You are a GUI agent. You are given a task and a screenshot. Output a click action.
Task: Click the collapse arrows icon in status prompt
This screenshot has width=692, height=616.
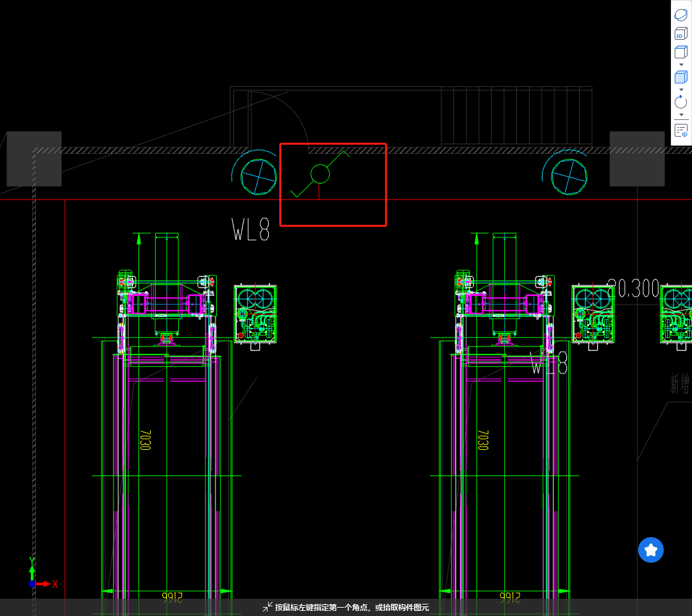click(x=267, y=607)
